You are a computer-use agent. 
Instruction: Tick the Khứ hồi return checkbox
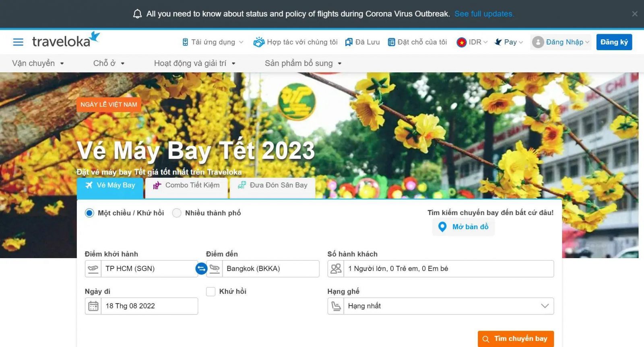(211, 292)
